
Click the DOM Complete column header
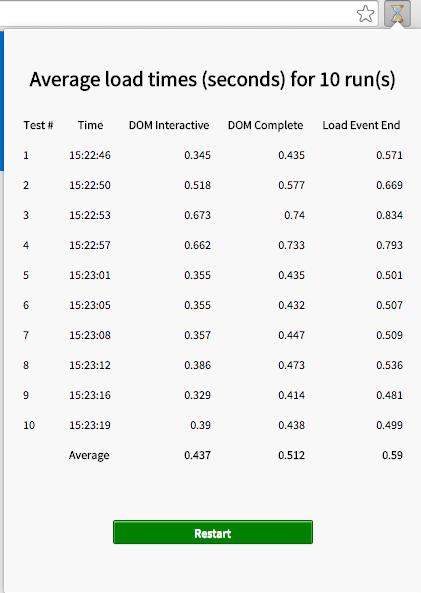pos(266,125)
